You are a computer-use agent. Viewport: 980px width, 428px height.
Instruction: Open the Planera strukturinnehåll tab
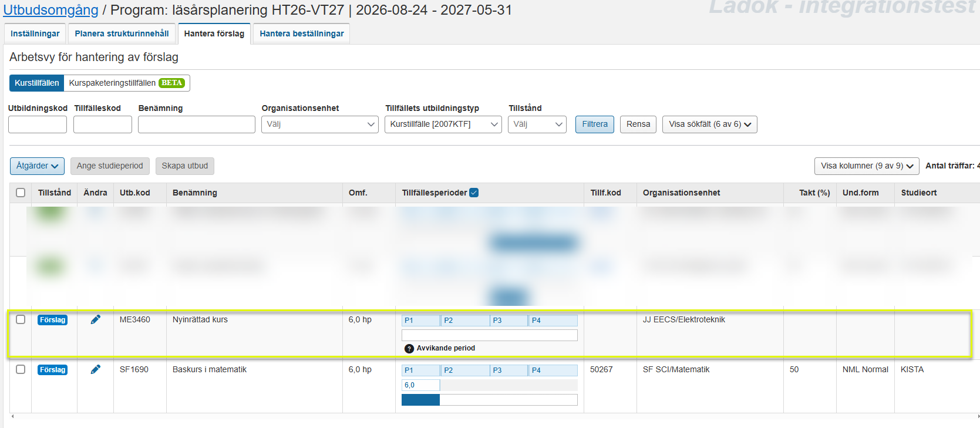(122, 33)
